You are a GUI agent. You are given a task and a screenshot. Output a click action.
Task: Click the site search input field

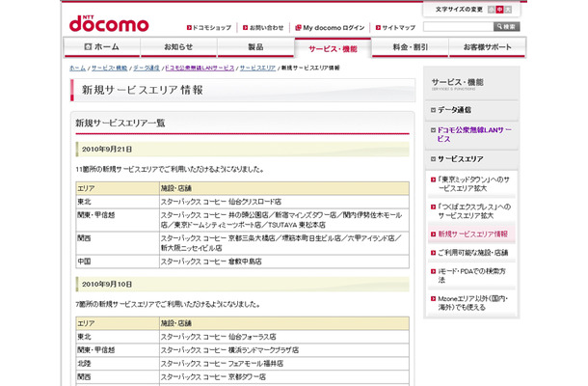click(x=458, y=27)
